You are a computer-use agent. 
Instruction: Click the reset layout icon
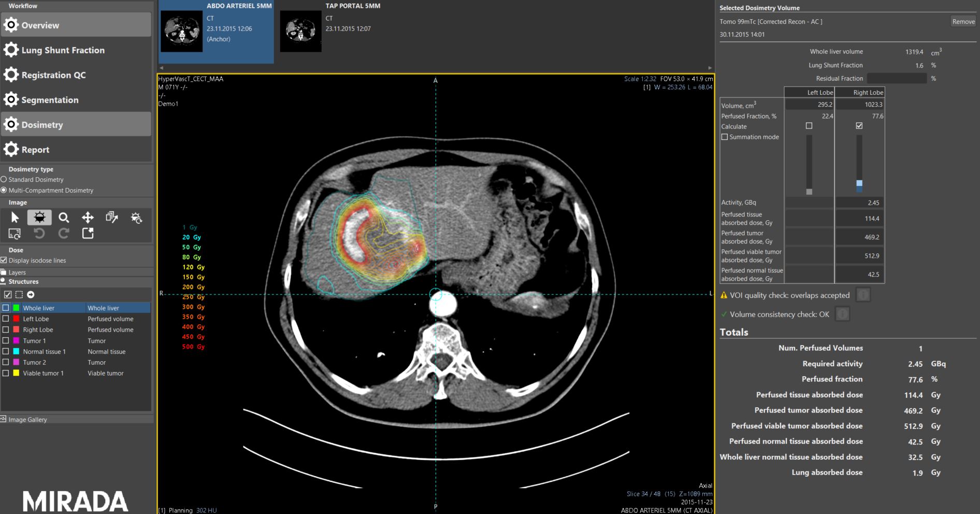pos(15,234)
